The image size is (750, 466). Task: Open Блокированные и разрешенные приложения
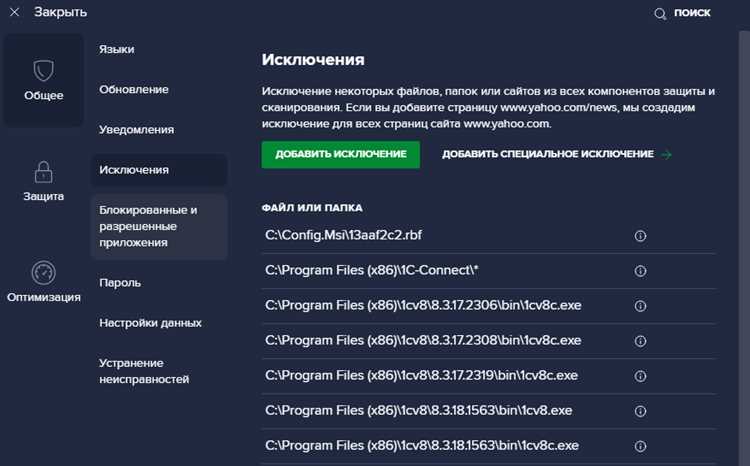tap(159, 226)
